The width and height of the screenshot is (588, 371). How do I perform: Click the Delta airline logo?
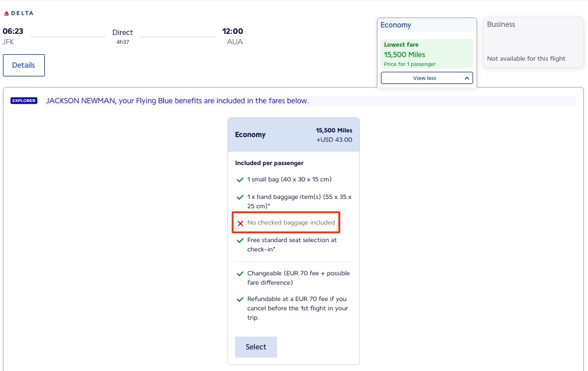(x=18, y=13)
